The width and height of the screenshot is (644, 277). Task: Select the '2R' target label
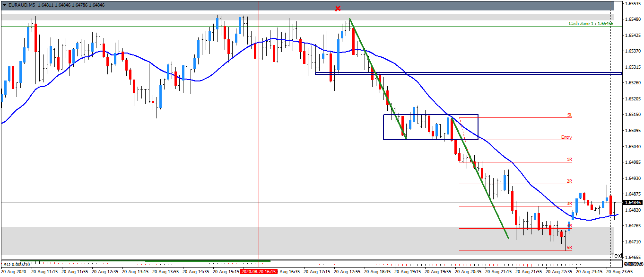tap(570, 181)
